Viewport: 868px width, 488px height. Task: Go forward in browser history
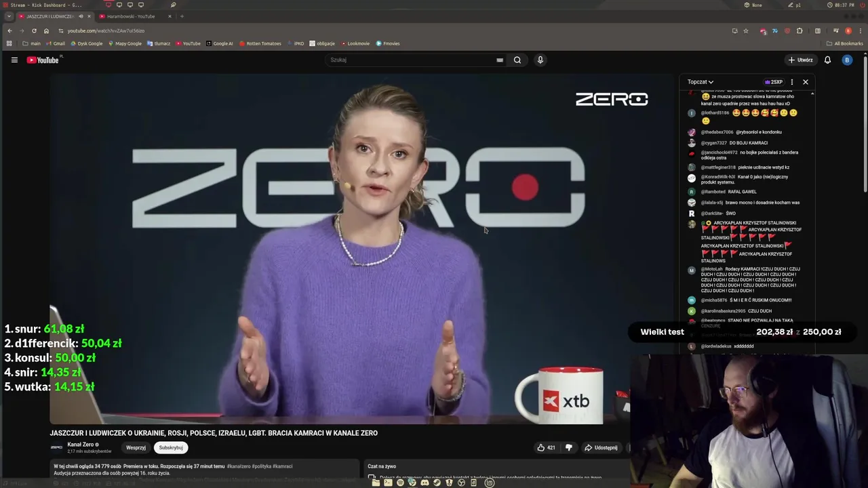point(22,30)
